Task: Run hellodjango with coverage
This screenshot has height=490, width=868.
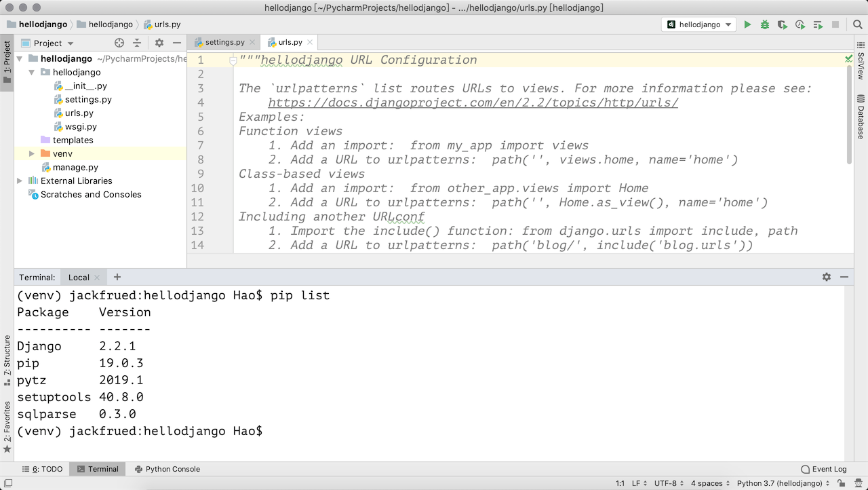Action: pyautogui.click(x=783, y=24)
